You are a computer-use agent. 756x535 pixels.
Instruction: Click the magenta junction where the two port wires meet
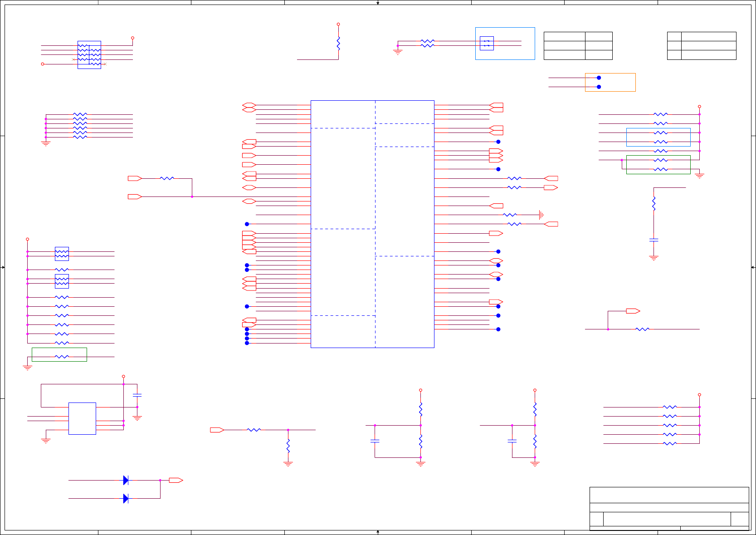(x=192, y=196)
